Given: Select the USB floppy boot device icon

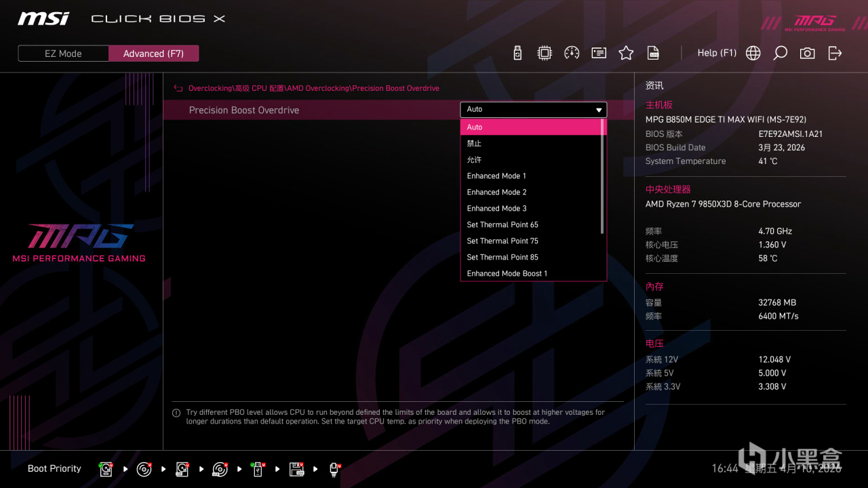Looking at the screenshot, I should pos(296,468).
